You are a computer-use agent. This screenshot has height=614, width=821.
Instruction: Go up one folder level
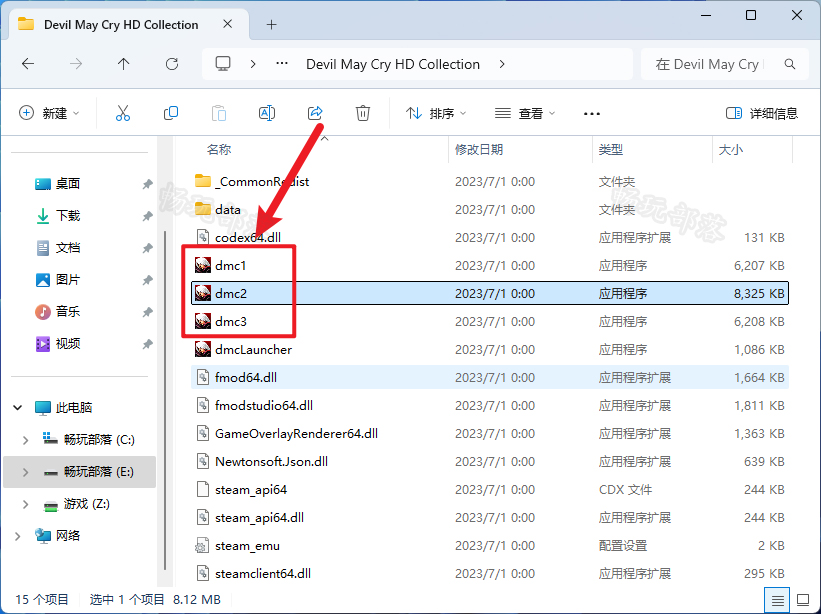(x=124, y=64)
